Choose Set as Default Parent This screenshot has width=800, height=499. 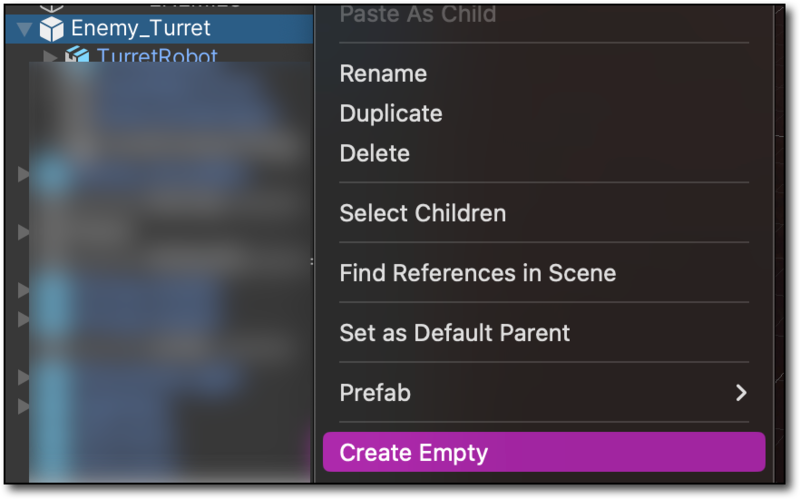[x=455, y=333]
